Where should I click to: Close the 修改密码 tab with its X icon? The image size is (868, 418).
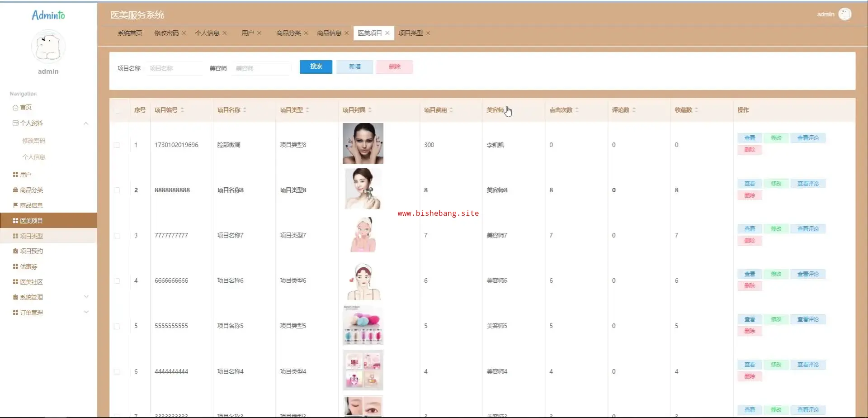(x=184, y=33)
